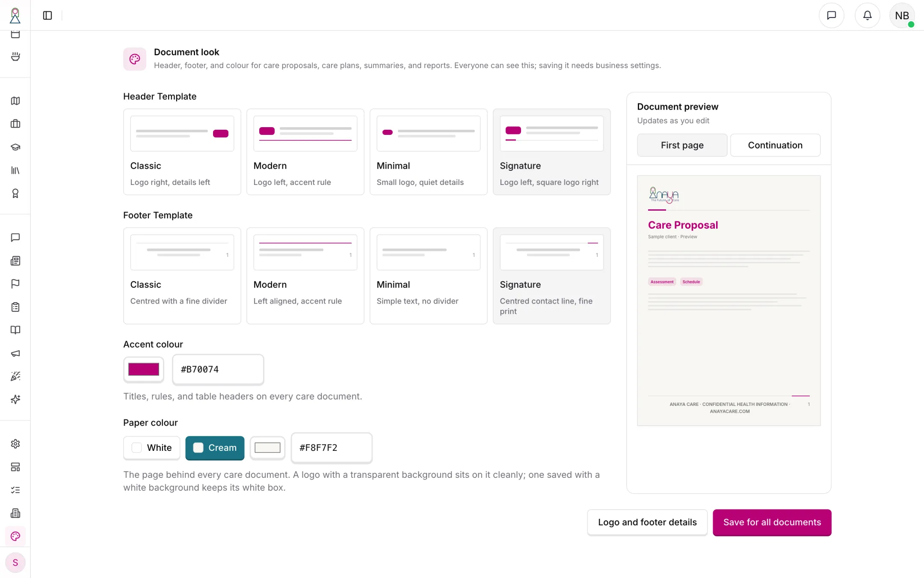Open the settings gear icon in sidebar
The width and height of the screenshot is (924, 578).
click(15, 444)
